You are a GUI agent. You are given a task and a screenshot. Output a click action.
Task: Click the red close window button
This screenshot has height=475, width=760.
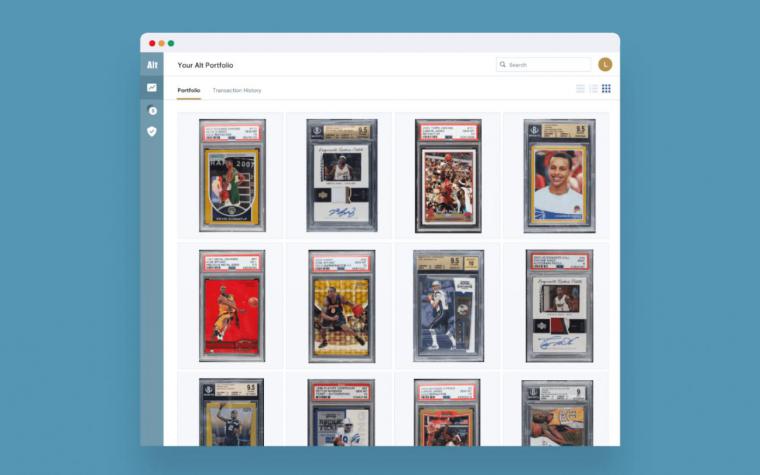coord(152,43)
